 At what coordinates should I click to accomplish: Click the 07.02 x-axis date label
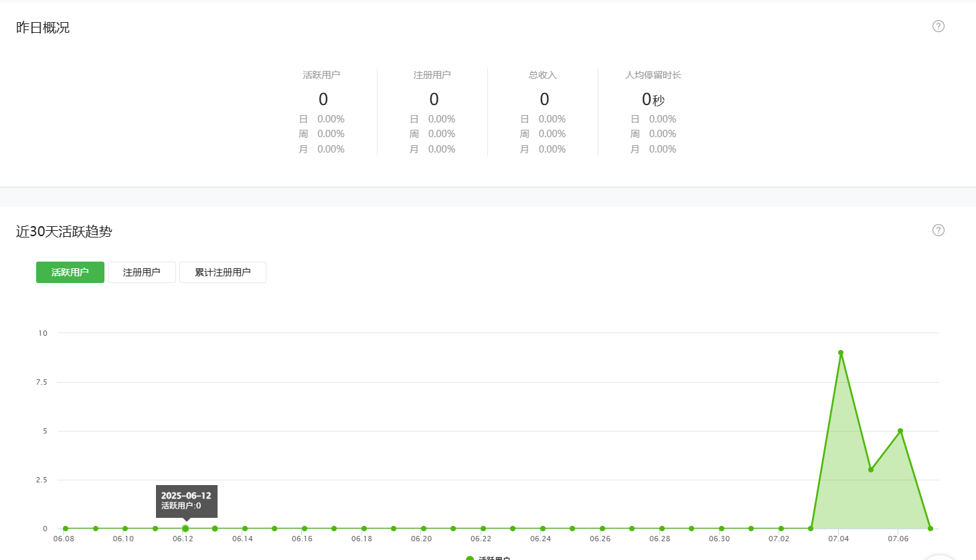pyautogui.click(x=779, y=539)
